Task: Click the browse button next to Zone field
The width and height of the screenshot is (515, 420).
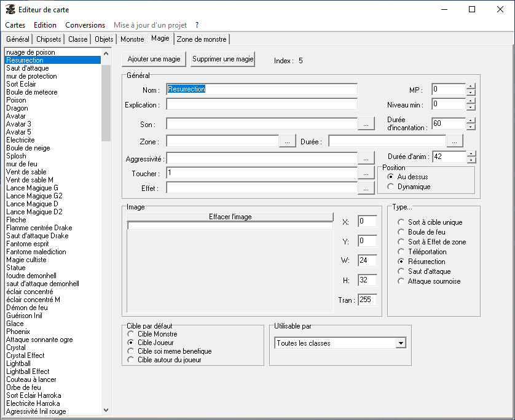Action: pos(288,141)
